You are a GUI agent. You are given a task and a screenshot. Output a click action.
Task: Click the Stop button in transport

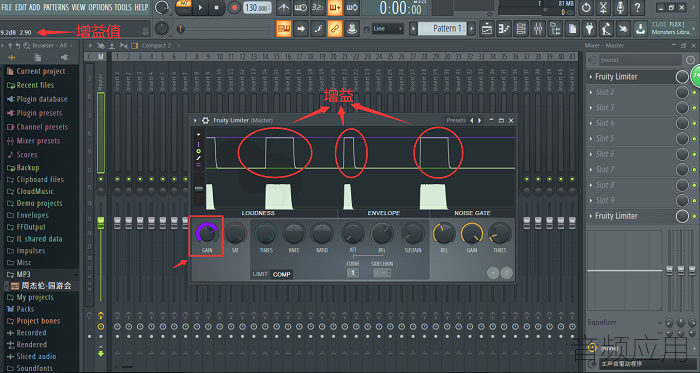click(217, 8)
